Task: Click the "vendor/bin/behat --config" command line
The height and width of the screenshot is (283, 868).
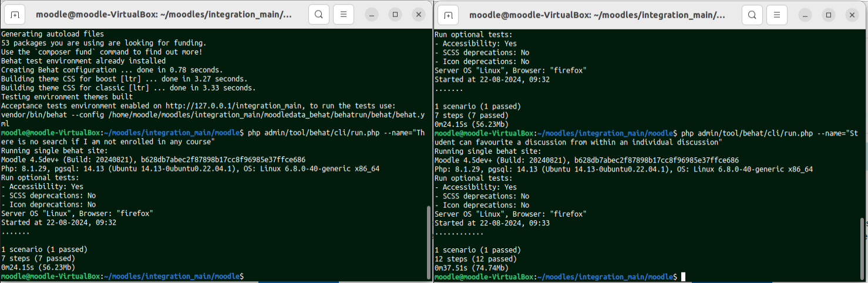Action: tap(213, 114)
